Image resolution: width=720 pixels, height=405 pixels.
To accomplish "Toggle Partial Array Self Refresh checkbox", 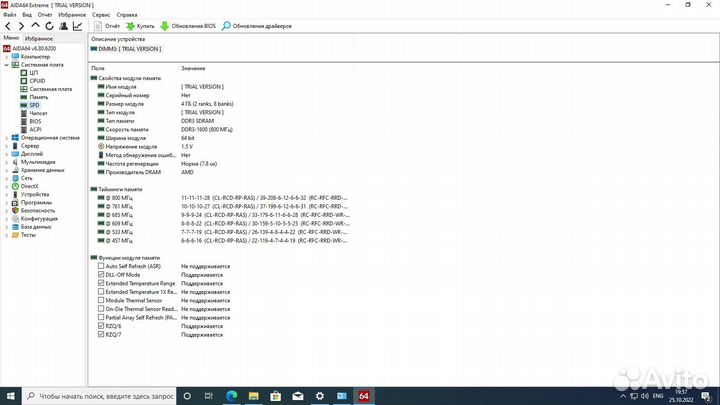I will pos(101,317).
